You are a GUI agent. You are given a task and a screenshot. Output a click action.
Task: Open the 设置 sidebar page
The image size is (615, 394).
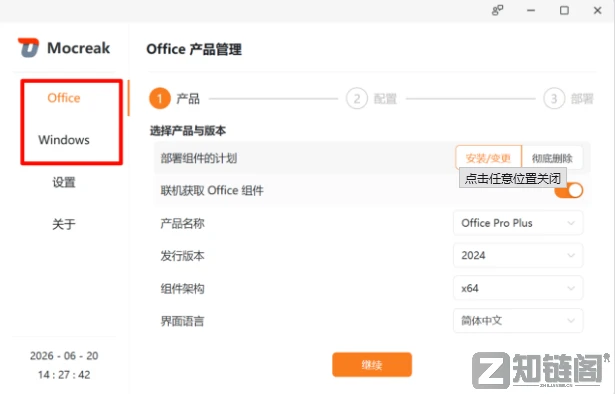tap(64, 182)
